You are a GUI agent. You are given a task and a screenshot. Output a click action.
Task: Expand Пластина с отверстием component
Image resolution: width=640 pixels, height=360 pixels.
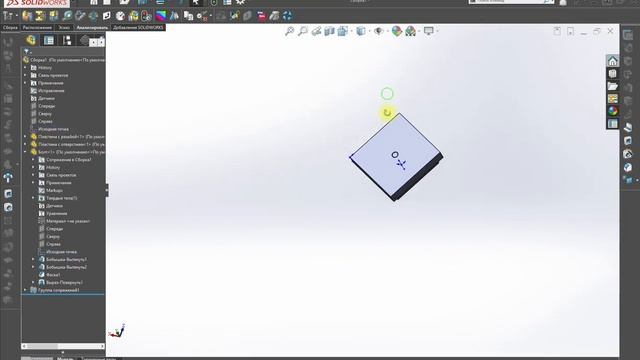25,144
